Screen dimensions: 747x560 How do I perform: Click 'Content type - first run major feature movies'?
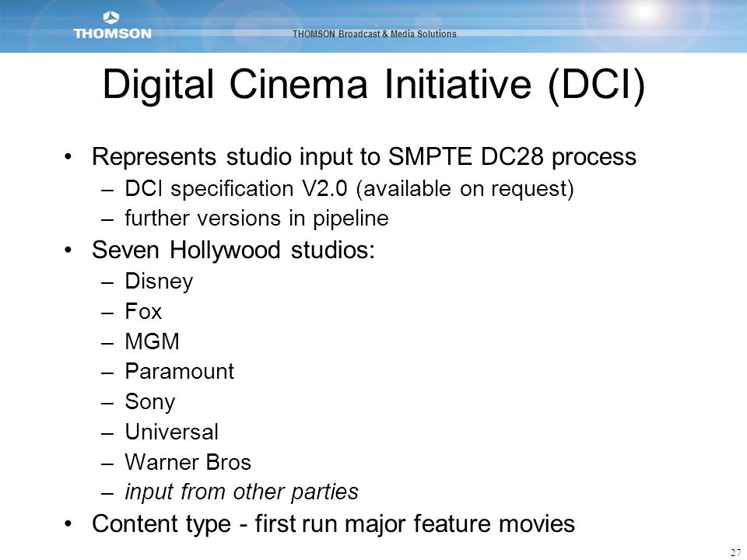click(334, 523)
